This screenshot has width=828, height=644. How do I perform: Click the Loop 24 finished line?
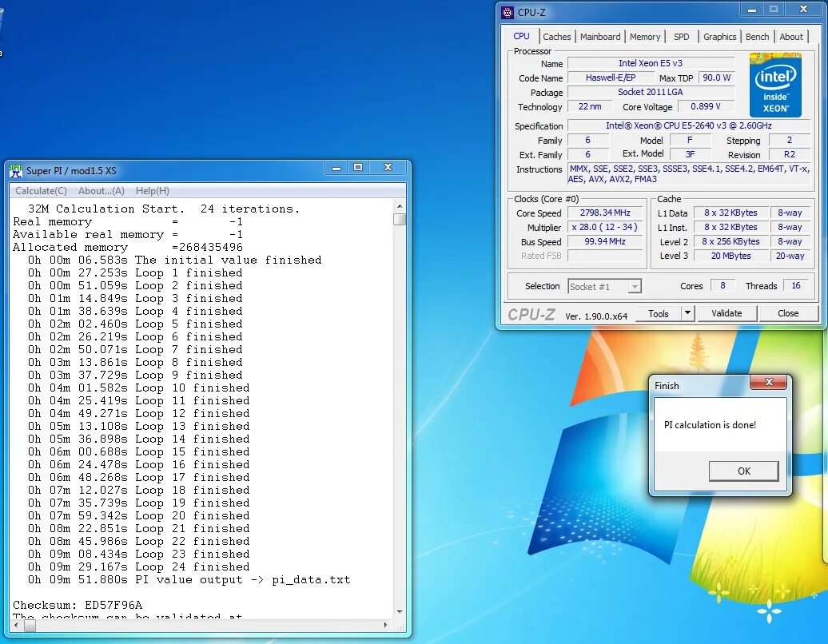[138, 567]
